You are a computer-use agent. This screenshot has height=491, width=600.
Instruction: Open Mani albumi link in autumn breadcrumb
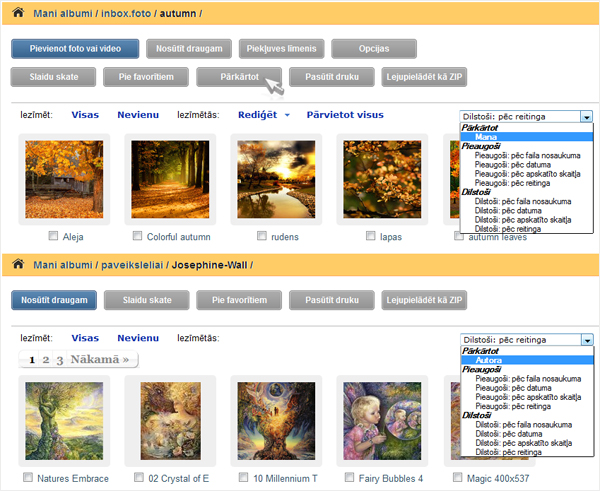(x=63, y=13)
